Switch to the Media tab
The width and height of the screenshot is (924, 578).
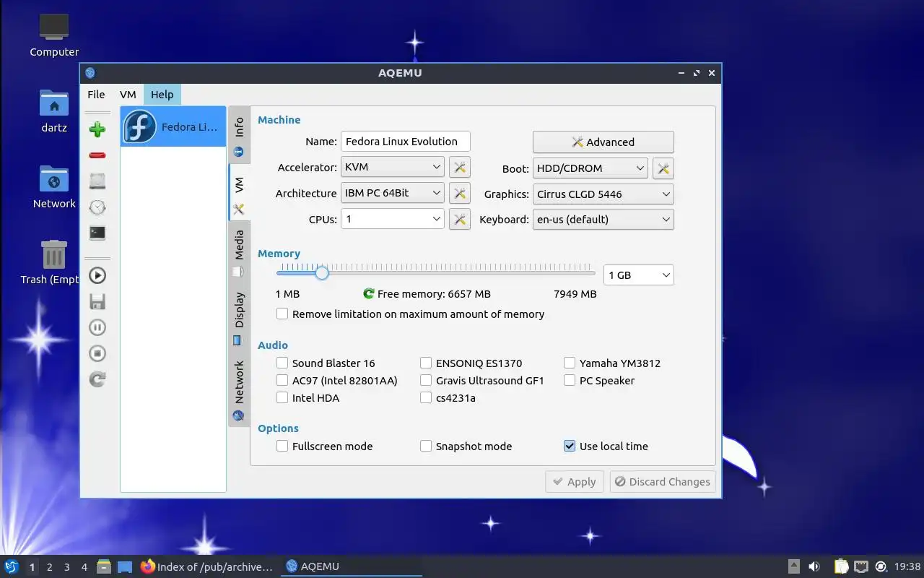point(239,252)
